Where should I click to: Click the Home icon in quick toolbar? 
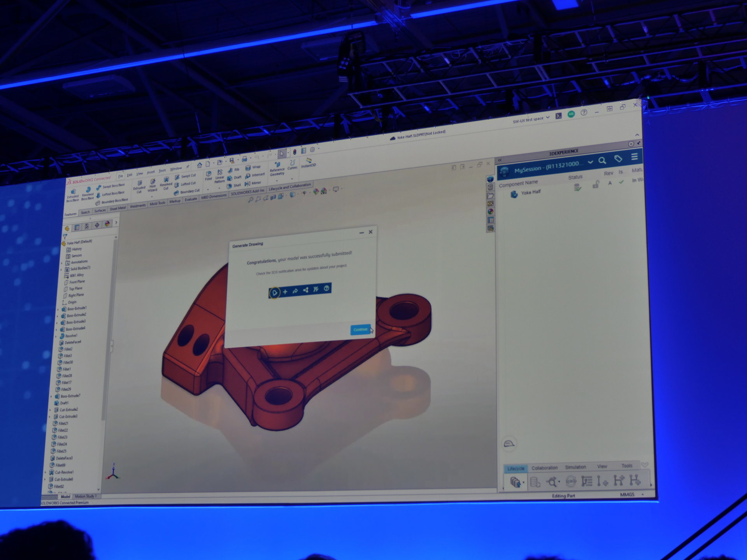pos(199,164)
